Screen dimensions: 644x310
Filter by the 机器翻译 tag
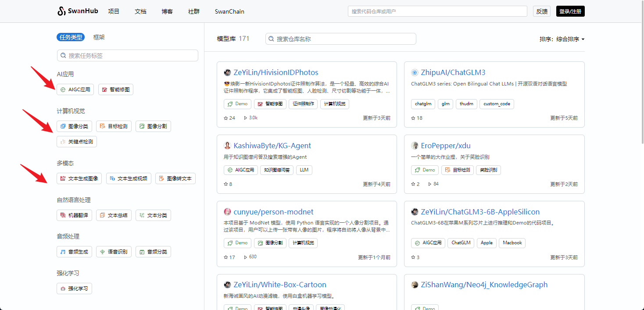[74, 215]
